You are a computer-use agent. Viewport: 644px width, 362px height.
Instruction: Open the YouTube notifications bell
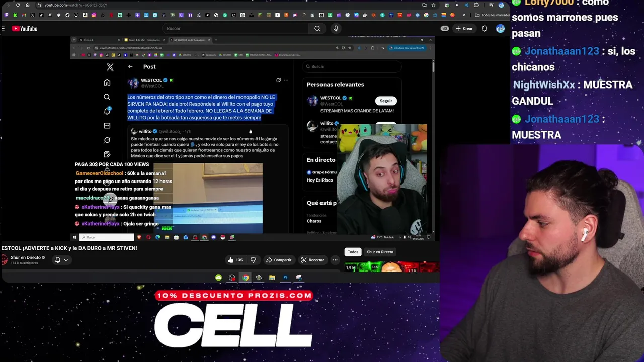coord(485,29)
